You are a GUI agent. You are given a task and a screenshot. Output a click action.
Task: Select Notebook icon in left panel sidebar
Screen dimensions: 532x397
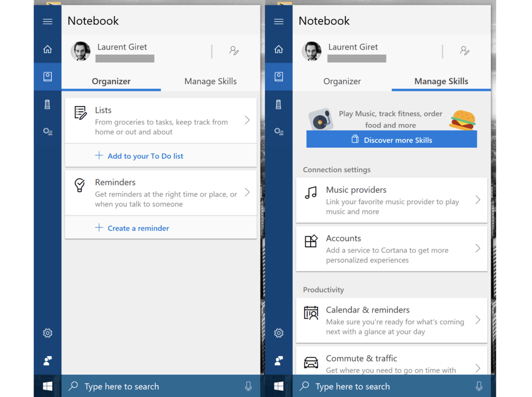tap(48, 77)
